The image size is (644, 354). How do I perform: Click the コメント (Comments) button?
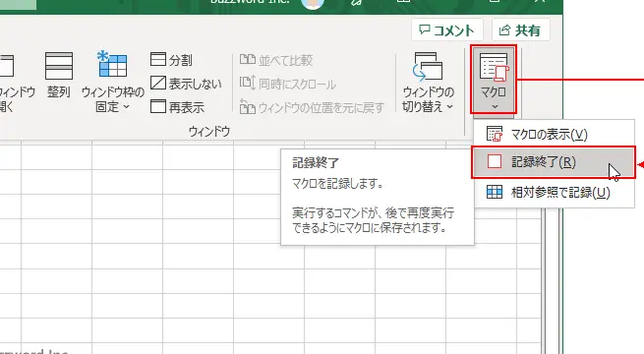(x=446, y=29)
